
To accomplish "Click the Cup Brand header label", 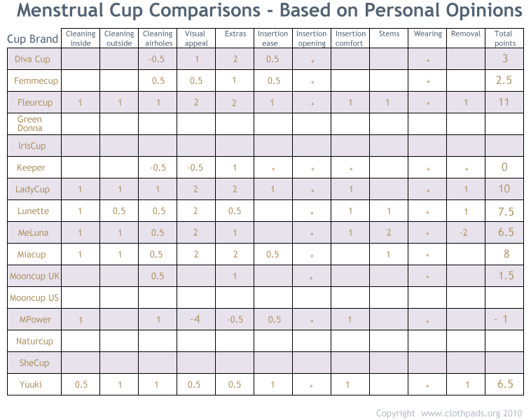I will click(x=33, y=39).
